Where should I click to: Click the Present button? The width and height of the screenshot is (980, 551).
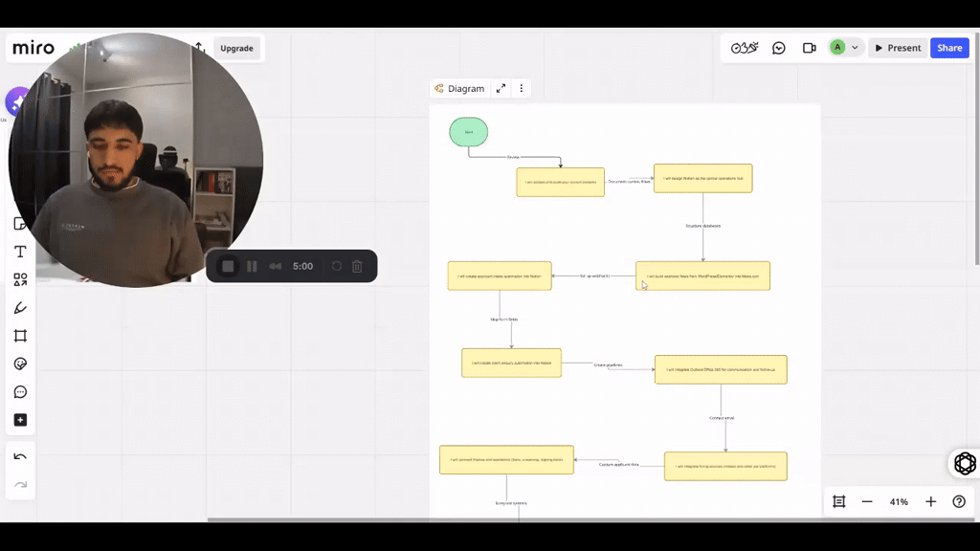click(898, 47)
